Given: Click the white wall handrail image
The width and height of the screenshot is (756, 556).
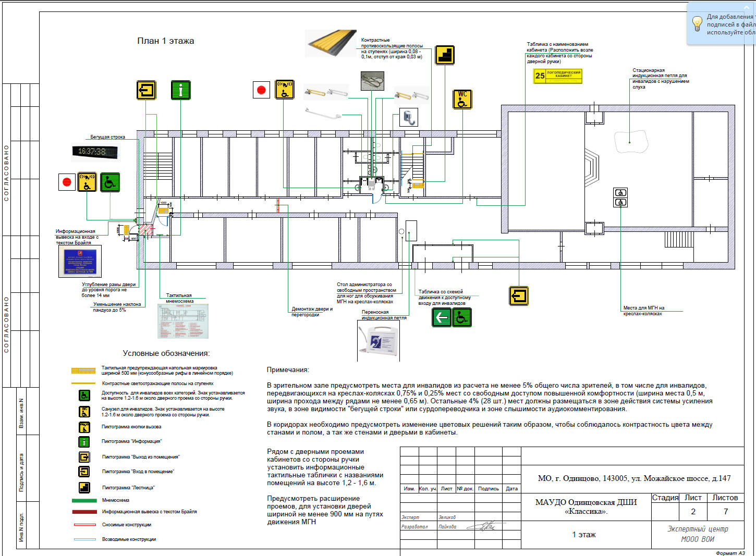Looking at the screenshot, I should (323, 113).
